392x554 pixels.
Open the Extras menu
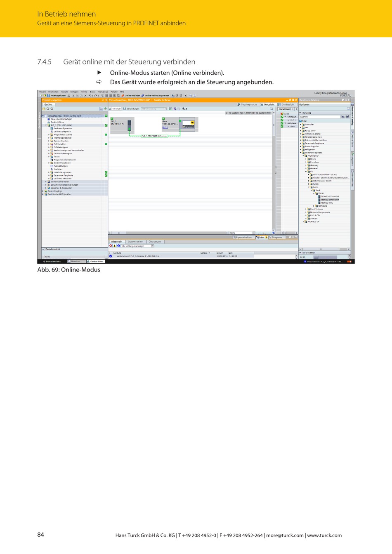pyautogui.click(x=93, y=92)
